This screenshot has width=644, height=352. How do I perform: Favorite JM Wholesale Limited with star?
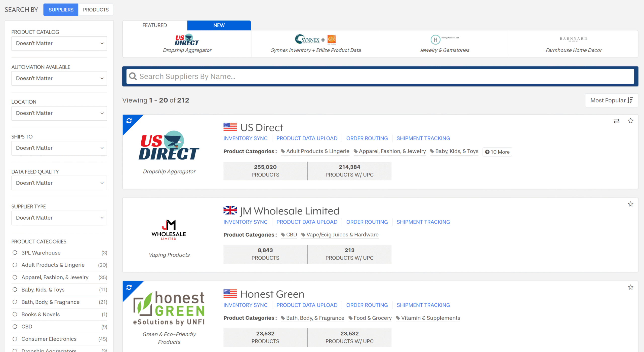tap(630, 204)
